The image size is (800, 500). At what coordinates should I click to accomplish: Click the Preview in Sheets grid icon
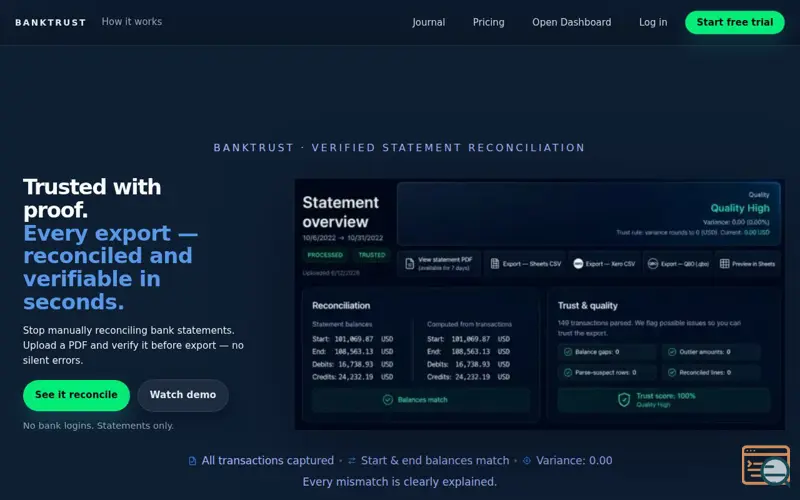click(724, 264)
